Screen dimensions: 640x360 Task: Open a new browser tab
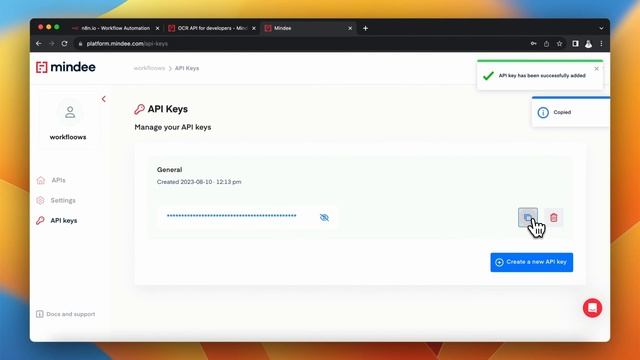coord(365,28)
